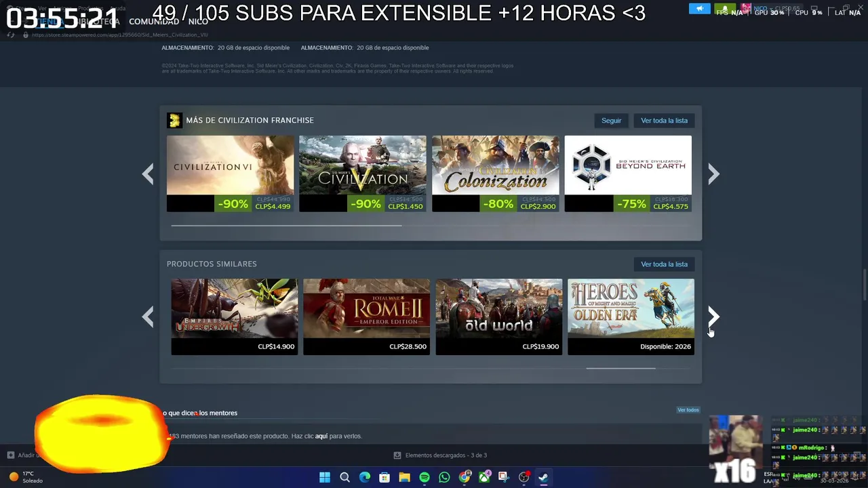Viewport: 868px width, 488px height.
Task: Open Microsoft Store from taskbar
Action: pos(384,477)
